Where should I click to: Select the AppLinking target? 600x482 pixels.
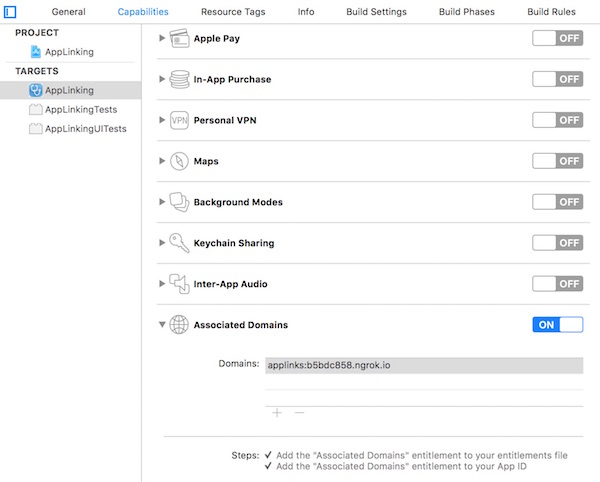click(x=70, y=90)
